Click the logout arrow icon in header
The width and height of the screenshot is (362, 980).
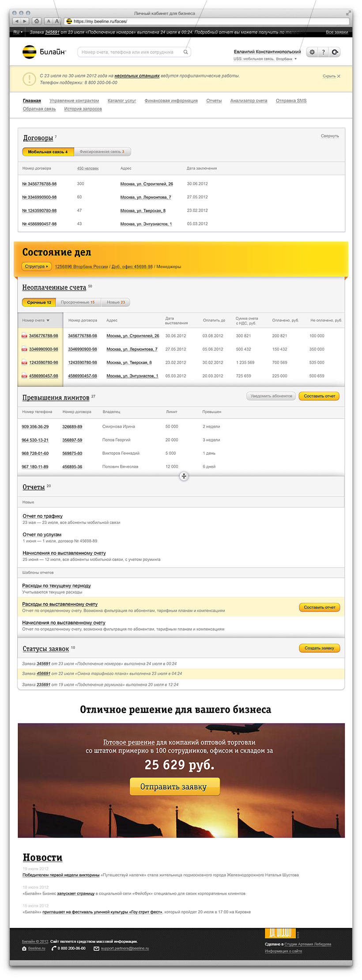click(335, 52)
